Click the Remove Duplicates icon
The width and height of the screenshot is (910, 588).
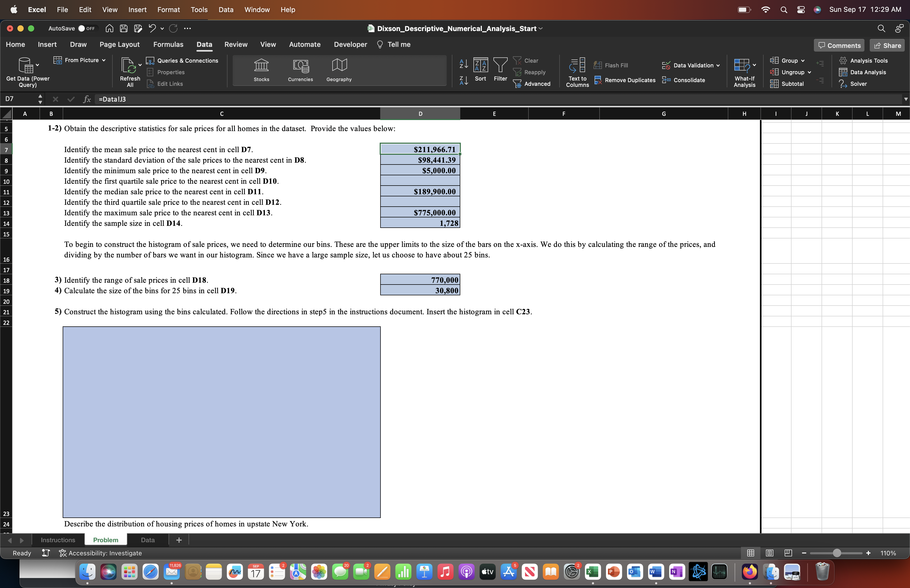pos(598,80)
